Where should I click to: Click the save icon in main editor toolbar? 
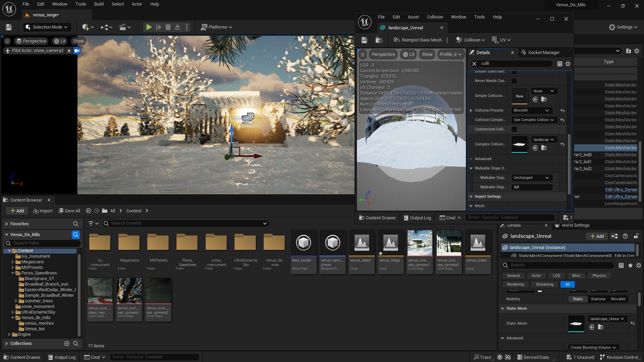(x=9, y=27)
